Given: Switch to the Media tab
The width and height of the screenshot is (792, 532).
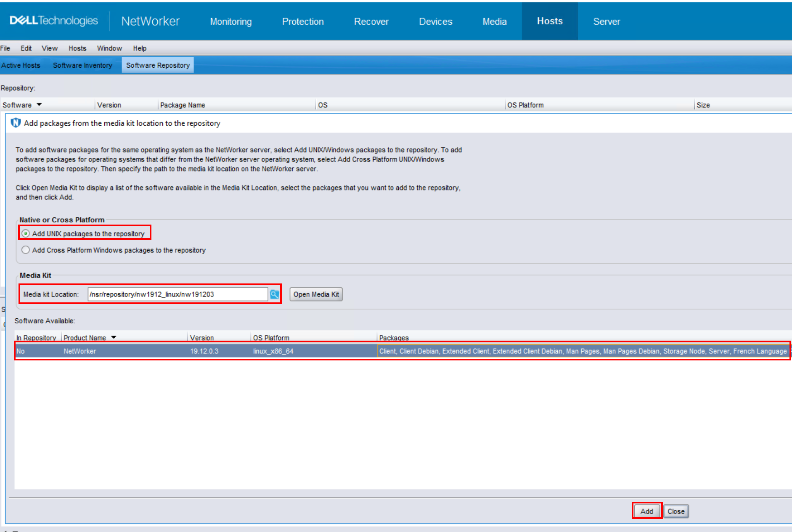Looking at the screenshot, I should point(495,21).
